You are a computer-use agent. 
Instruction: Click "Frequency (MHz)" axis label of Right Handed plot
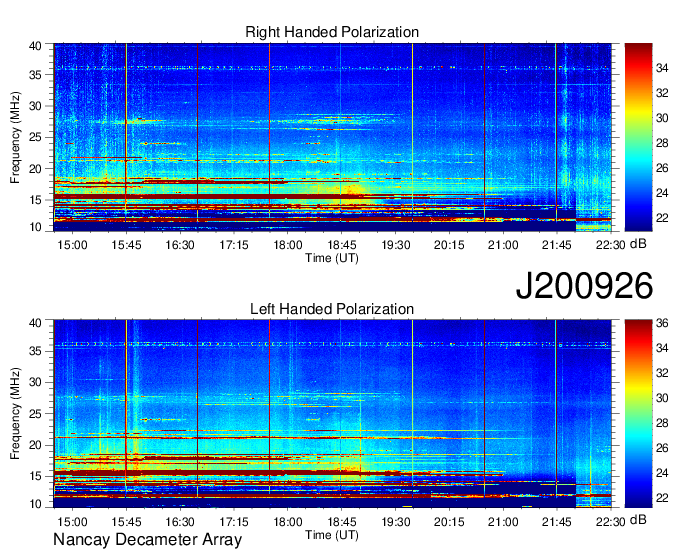(15, 137)
